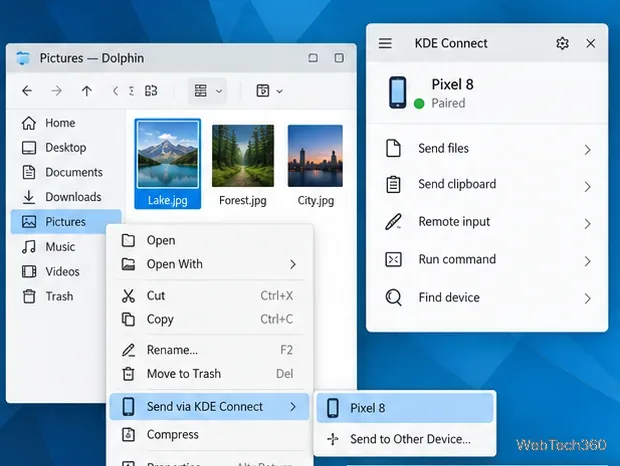The width and height of the screenshot is (620, 466).
Task: Click the Remote input pen icon
Action: (393, 221)
